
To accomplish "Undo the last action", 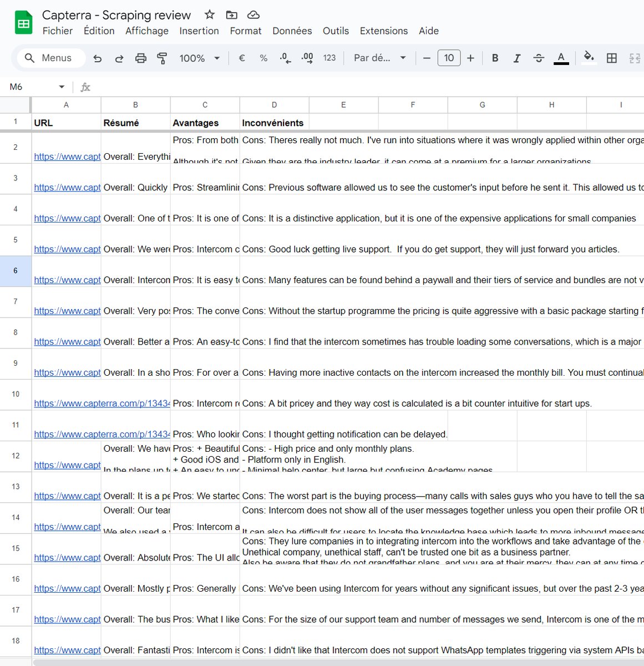I will (98, 58).
